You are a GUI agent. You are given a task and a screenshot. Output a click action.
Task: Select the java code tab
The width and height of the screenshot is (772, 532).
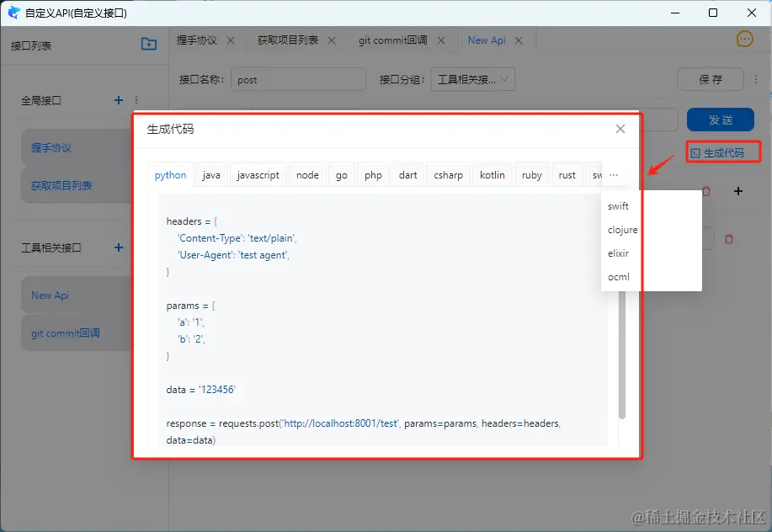(x=211, y=175)
